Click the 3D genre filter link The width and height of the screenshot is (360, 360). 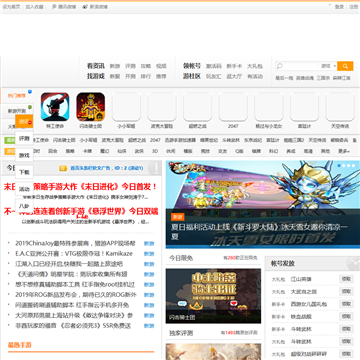point(155,151)
